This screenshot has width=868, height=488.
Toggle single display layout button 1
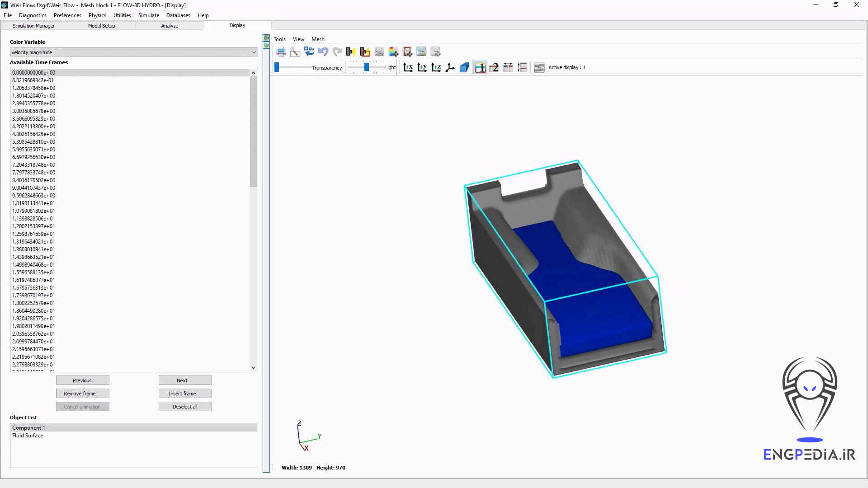click(480, 68)
